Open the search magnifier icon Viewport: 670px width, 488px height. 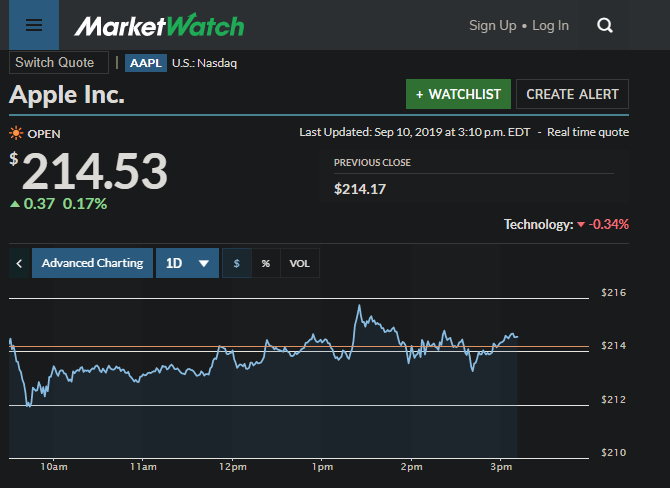tap(604, 25)
